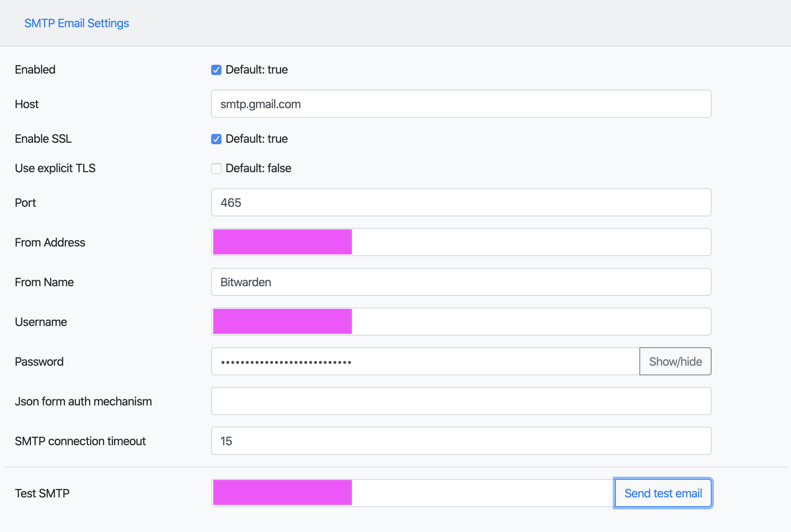Click the 'Default: true' label next to Enabled
Viewport: 791px width, 532px height.
click(256, 70)
